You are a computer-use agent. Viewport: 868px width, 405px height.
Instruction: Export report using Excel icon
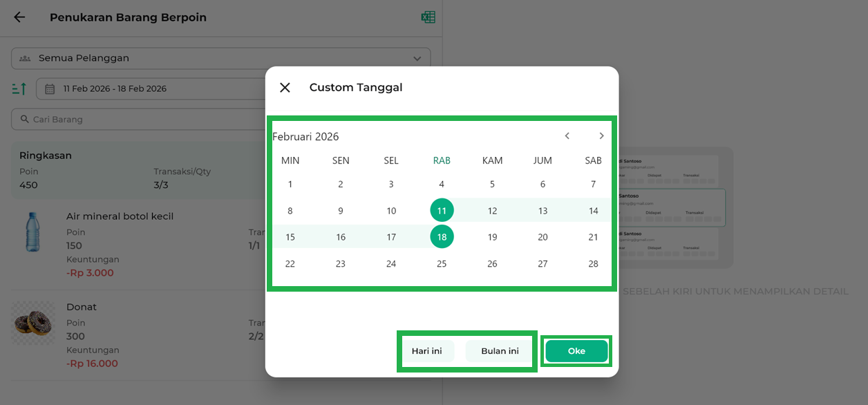point(428,17)
